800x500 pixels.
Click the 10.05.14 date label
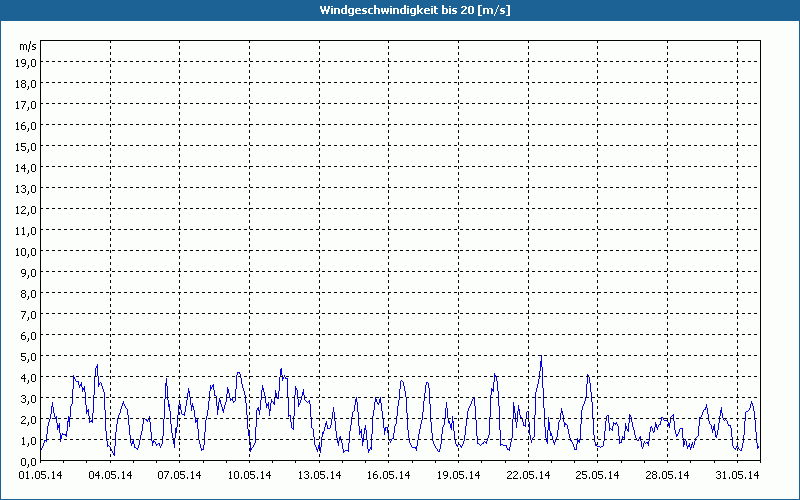pyautogui.click(x=249, y=476)
